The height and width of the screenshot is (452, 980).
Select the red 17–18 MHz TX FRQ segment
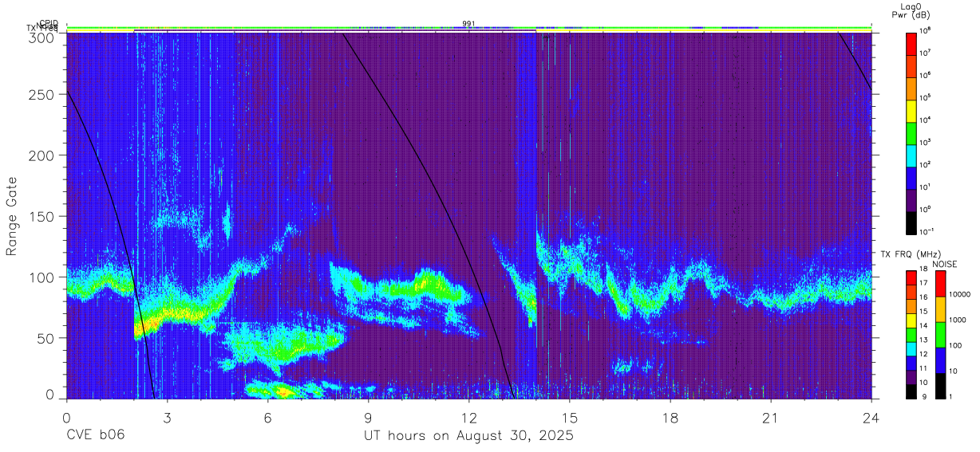(911, 277)
